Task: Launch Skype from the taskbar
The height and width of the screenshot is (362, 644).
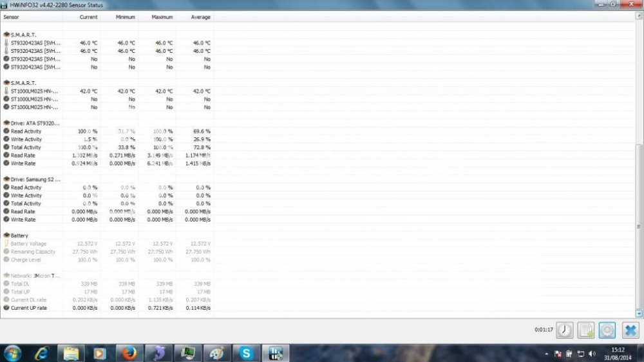Action: coord(245,353)
